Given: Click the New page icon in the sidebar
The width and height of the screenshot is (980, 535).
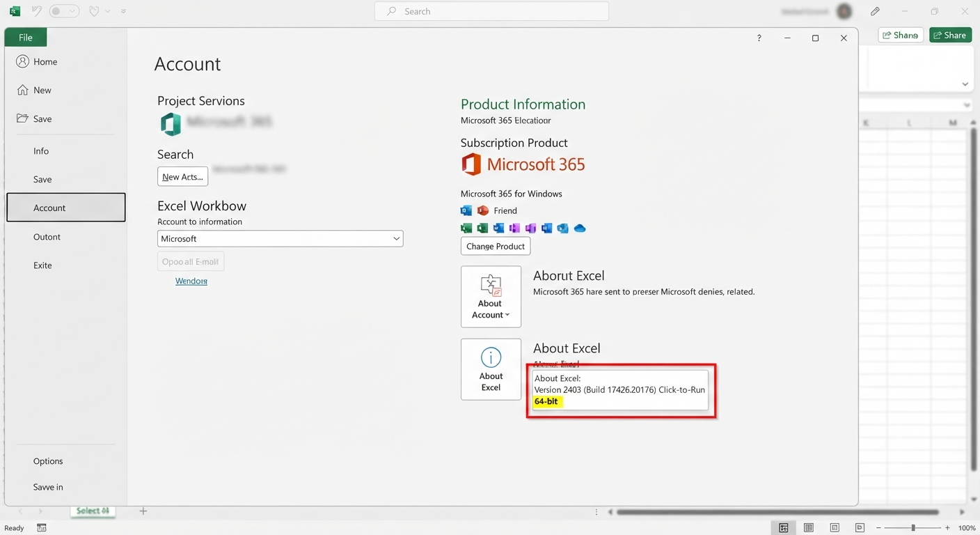Looking at the screenshot, I should click(x=22, y=90).
